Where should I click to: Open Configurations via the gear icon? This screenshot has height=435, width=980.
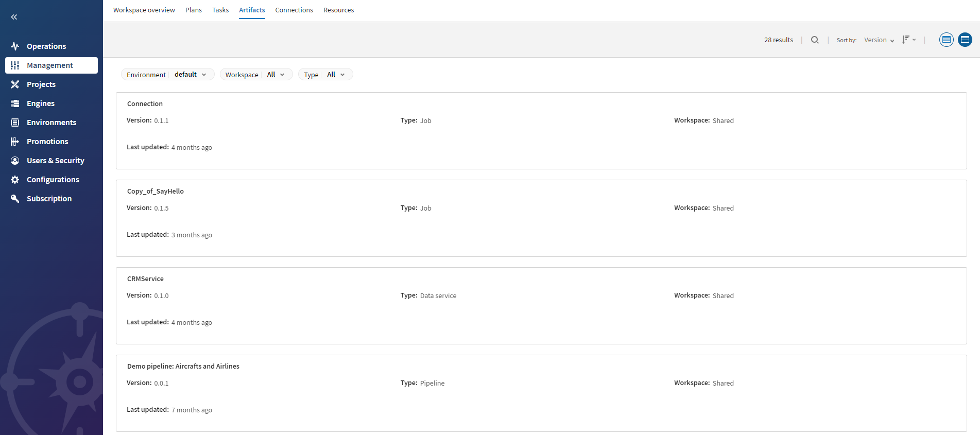[15, 180]
